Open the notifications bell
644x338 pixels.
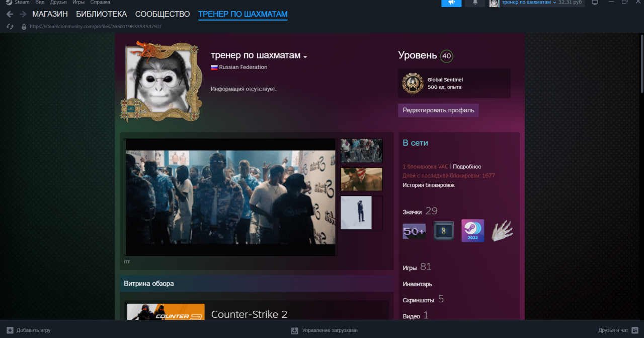click(475, 3)
